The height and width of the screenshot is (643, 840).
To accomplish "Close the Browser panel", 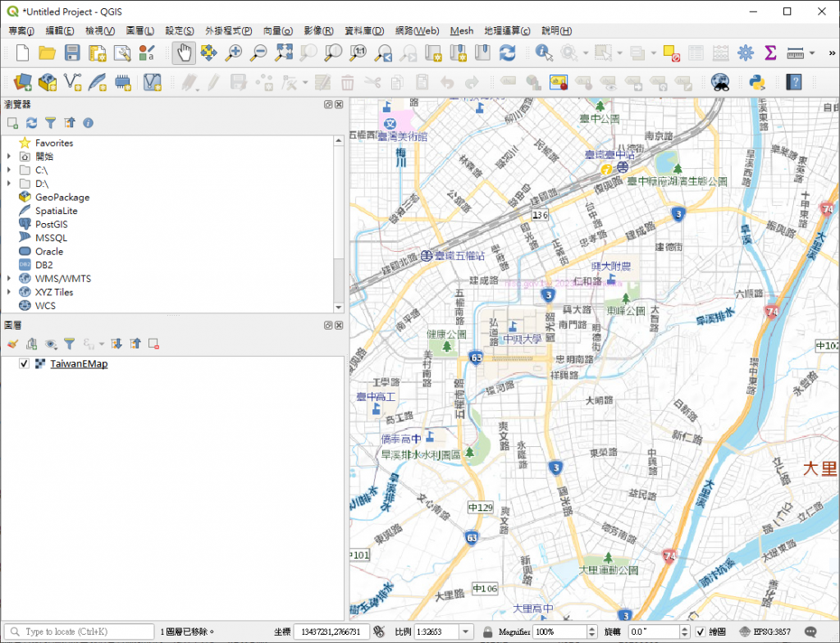I will 339,104.
